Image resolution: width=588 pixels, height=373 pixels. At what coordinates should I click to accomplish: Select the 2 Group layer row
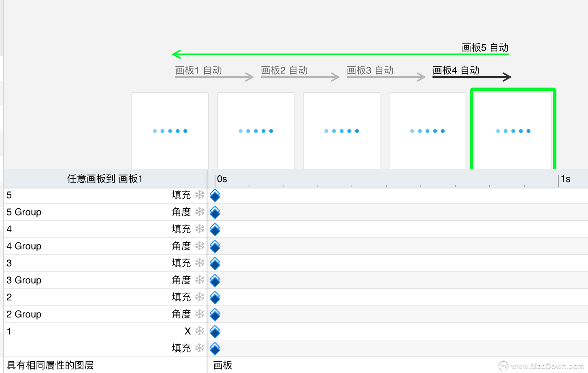pyautogui.click(x=105, y=314)
